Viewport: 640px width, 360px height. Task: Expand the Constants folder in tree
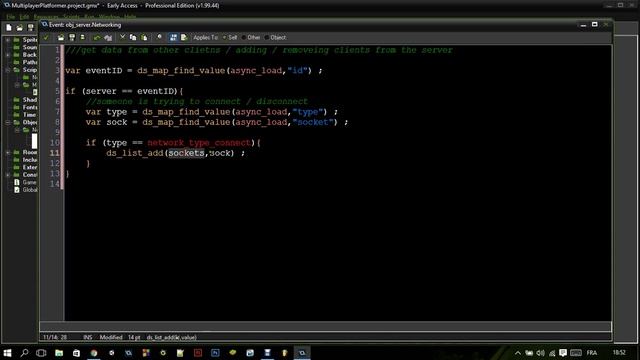8,175
